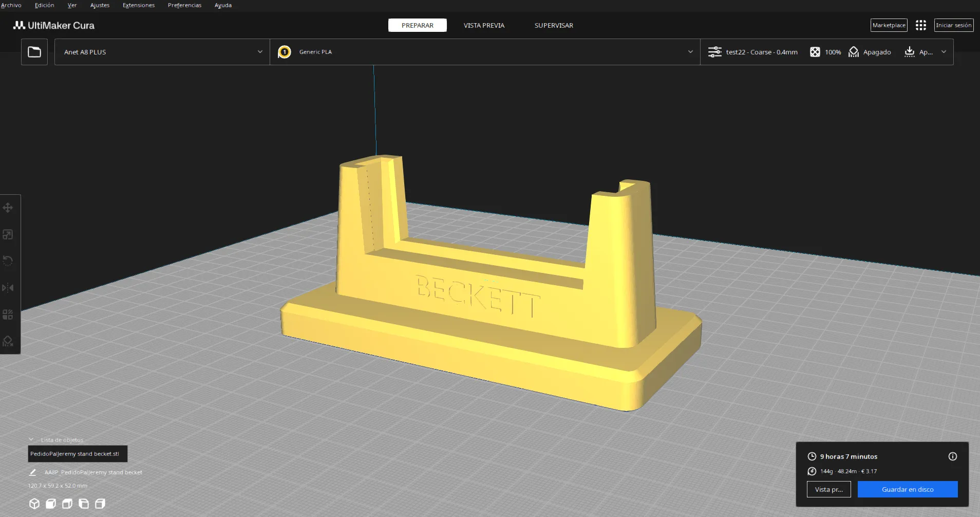The image size is (980, 517).
Task: Click the print time clock icon
Action: coord(812,456)
